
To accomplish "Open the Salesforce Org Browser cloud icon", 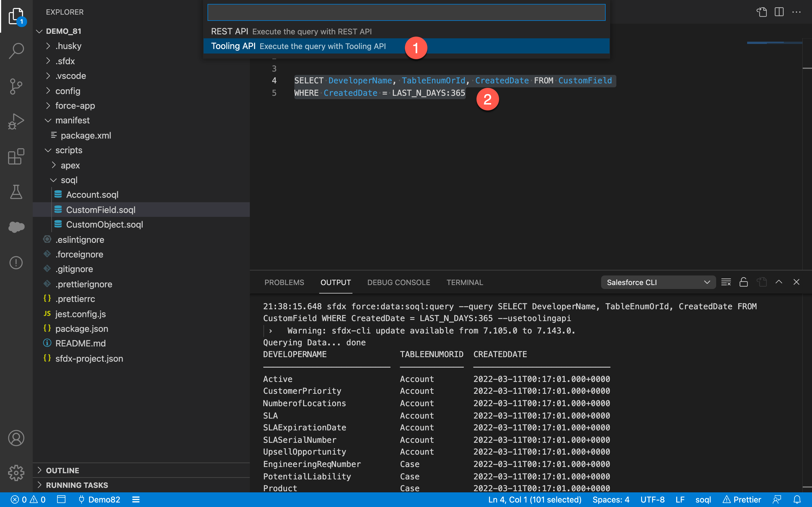I will (x=16, y=227).
